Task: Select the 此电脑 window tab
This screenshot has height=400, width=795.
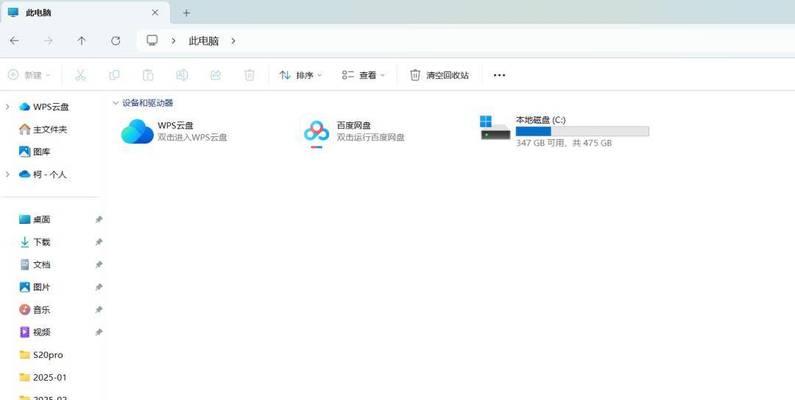Action: tap(85, 13)
